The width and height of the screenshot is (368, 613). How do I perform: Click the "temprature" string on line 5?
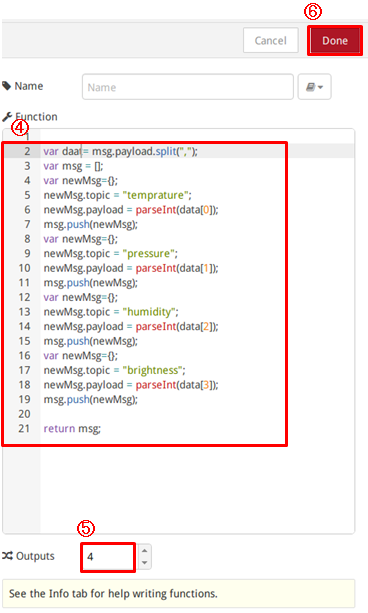[x=156, y=195]
